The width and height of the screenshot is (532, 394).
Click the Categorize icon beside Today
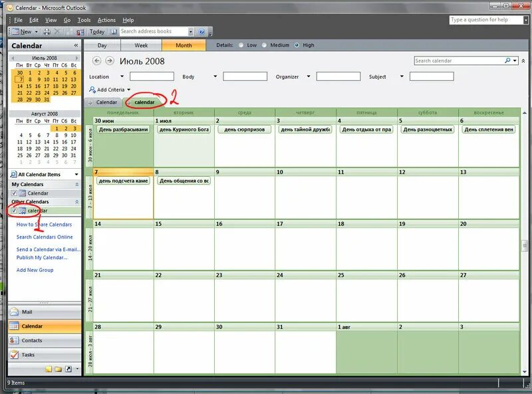pos(80,32)
